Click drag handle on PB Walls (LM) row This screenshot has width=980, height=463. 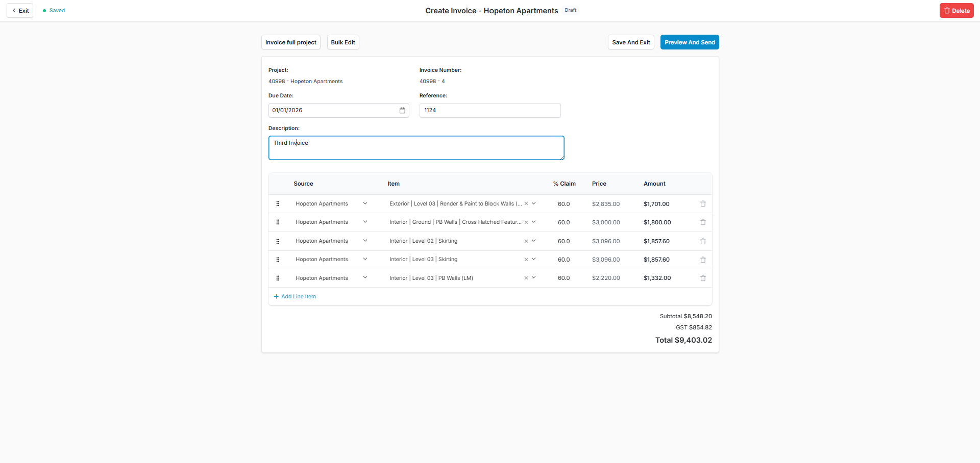coord(278,278)
